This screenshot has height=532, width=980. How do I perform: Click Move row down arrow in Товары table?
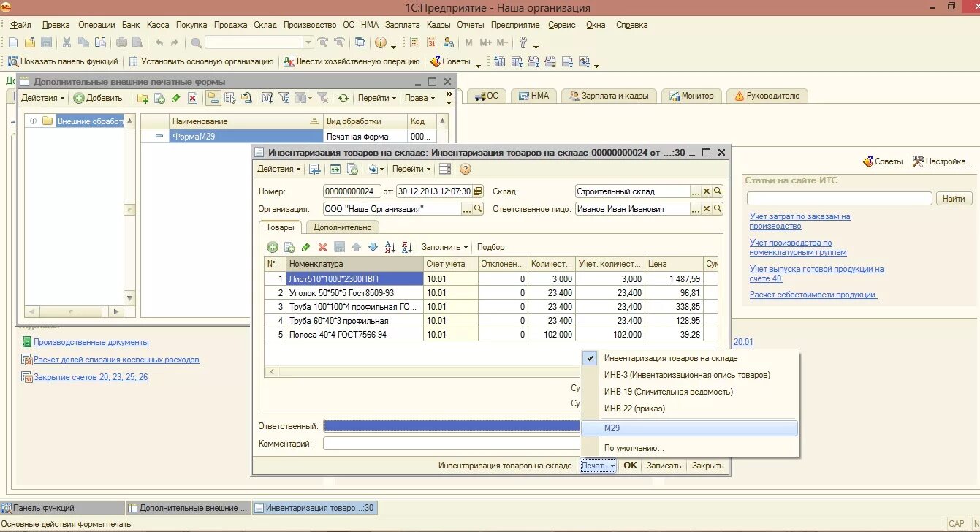373,247
